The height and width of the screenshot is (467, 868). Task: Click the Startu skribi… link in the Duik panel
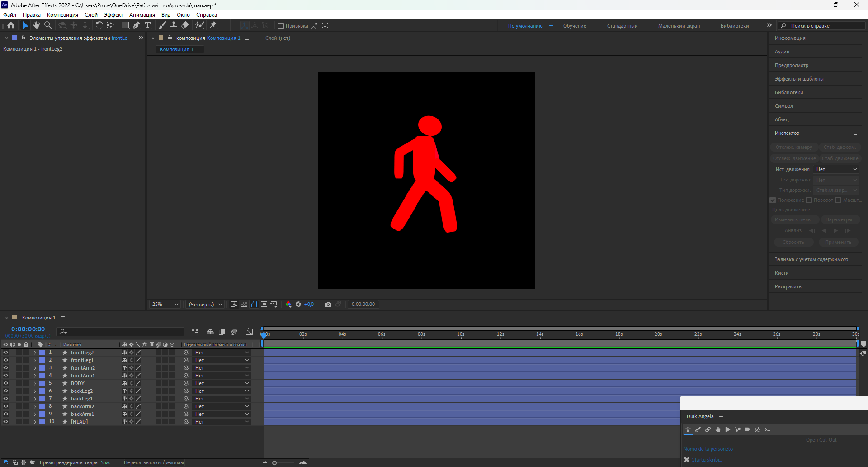tap(707, 460)
